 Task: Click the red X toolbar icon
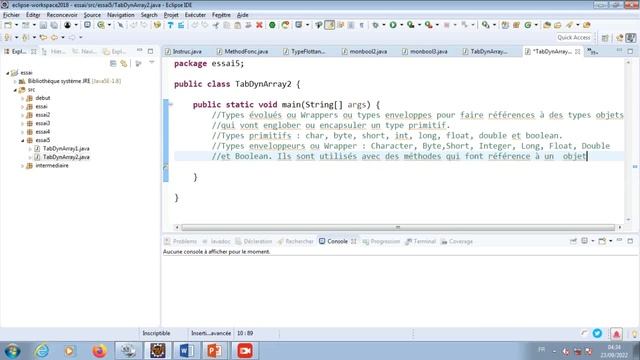click(x=259, y=25)
